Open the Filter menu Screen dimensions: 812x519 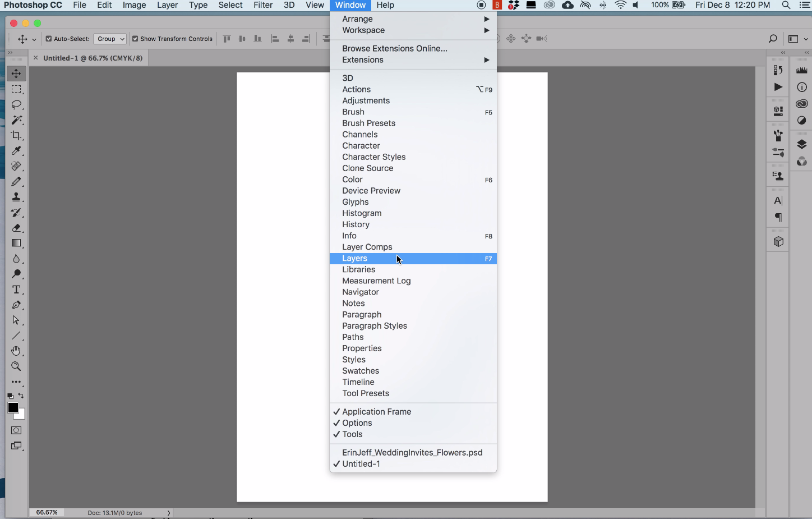tap(263, 5)
